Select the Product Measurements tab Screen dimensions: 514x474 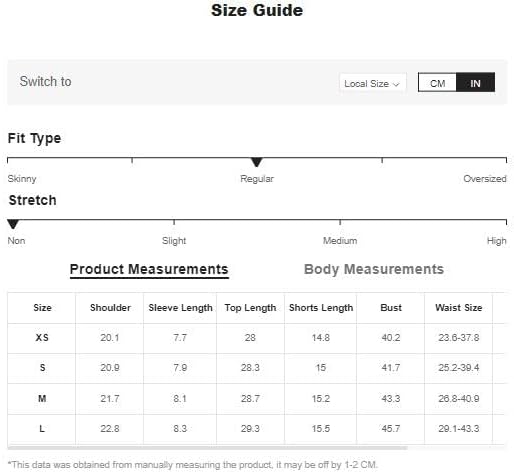(149, 269)
